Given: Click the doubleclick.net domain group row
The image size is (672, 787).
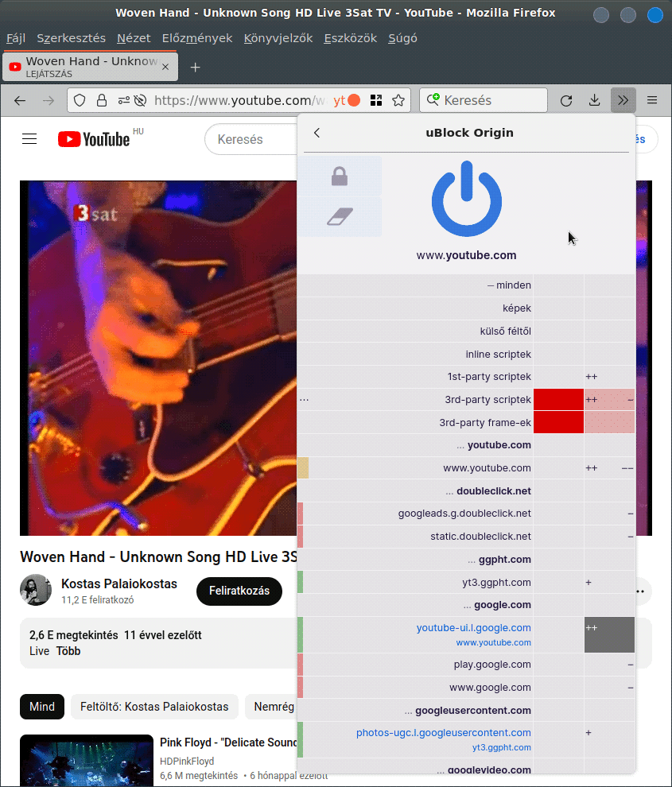Looking at the screenshot, I should 415,490.
